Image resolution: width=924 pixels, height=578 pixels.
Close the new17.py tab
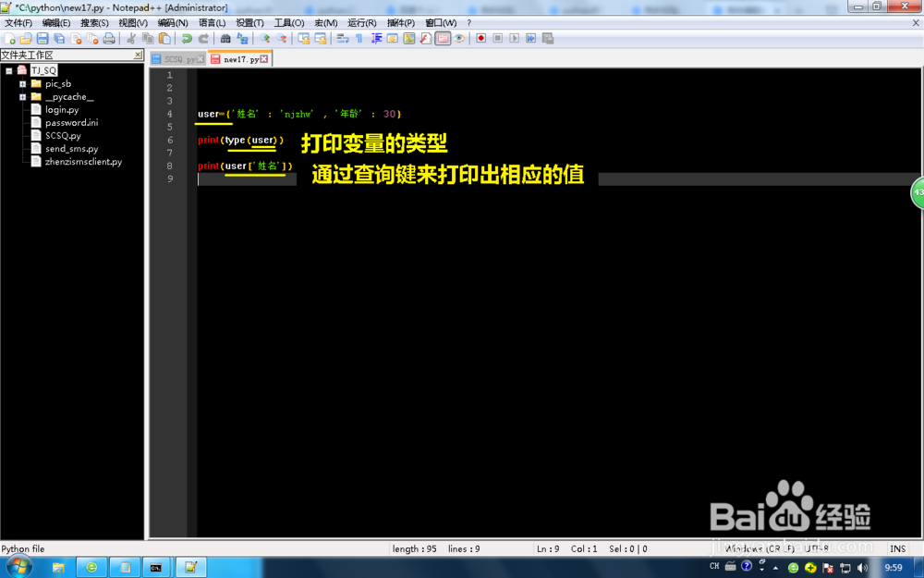click(263, 57)
